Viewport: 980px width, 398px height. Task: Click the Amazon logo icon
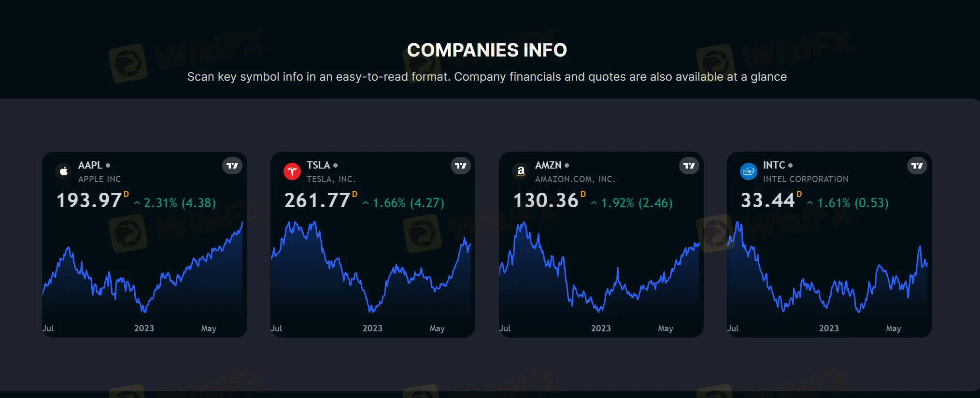[x=520, y=171]
